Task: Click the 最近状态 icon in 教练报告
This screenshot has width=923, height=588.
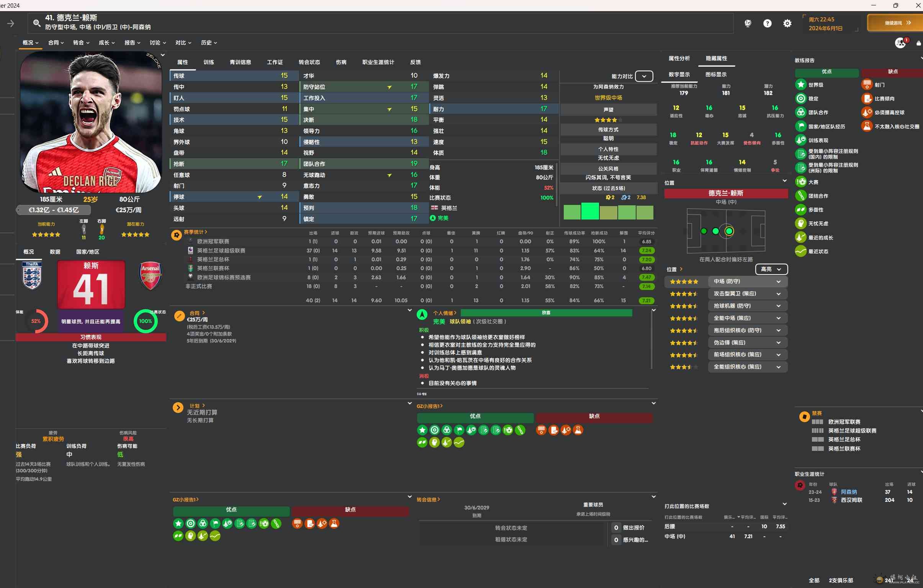Action: [801, 251]
